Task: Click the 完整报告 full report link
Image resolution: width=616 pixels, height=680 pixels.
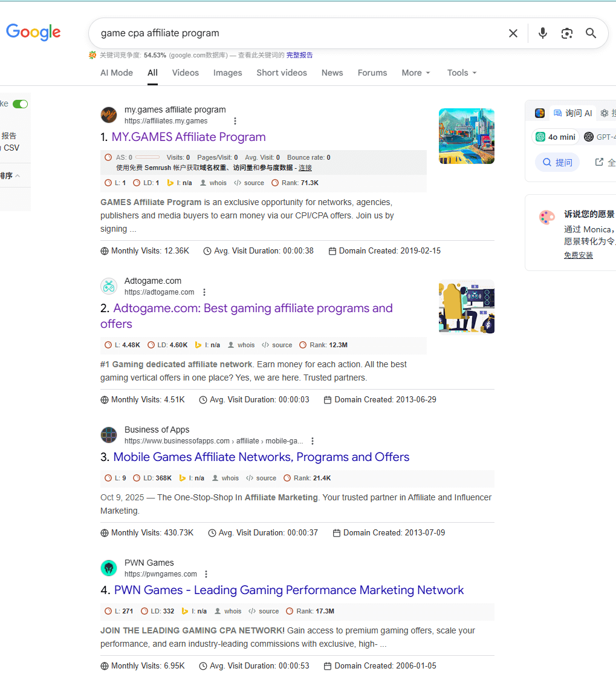Action: click(299, 55)
